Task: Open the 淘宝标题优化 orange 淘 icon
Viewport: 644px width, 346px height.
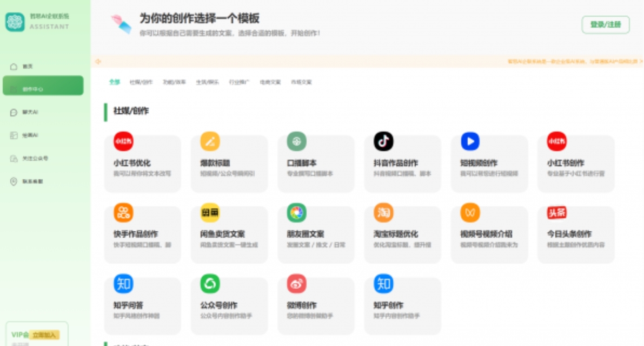Action: tap(383, 213)
